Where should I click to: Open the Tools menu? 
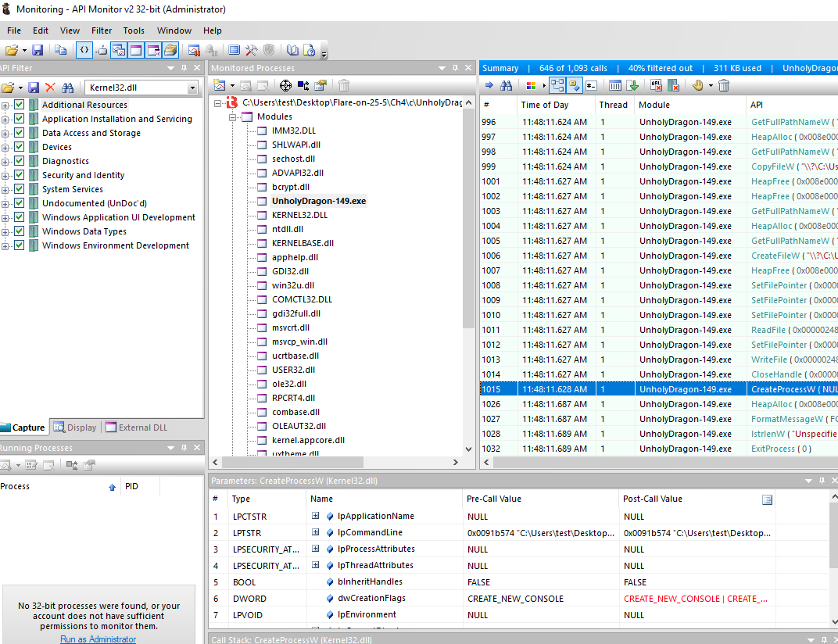134,30
